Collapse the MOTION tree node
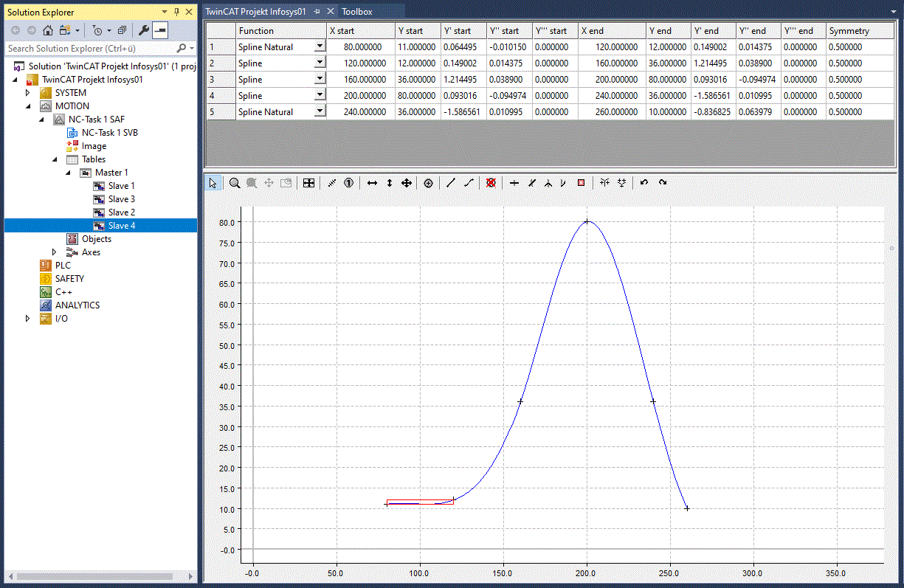 tap(29, 106)
